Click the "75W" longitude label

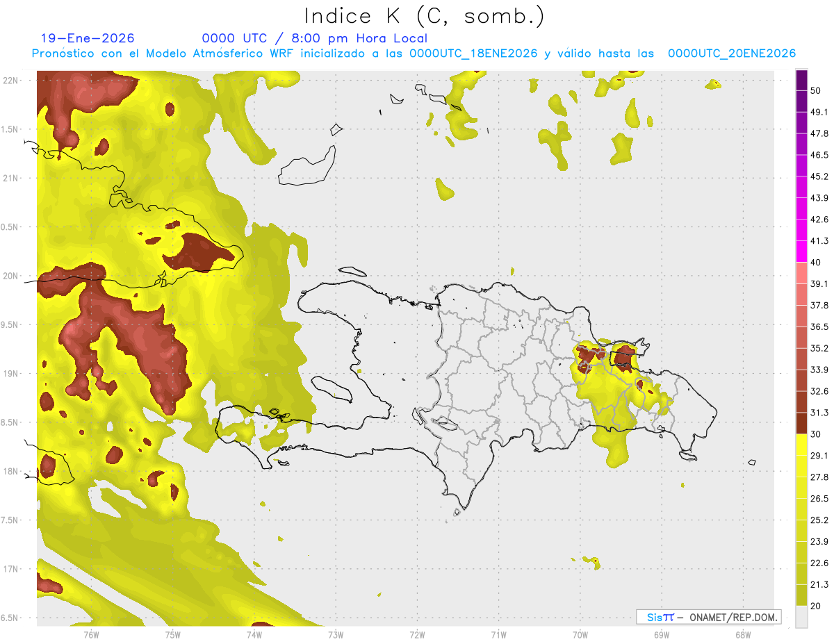pos(172,634)
